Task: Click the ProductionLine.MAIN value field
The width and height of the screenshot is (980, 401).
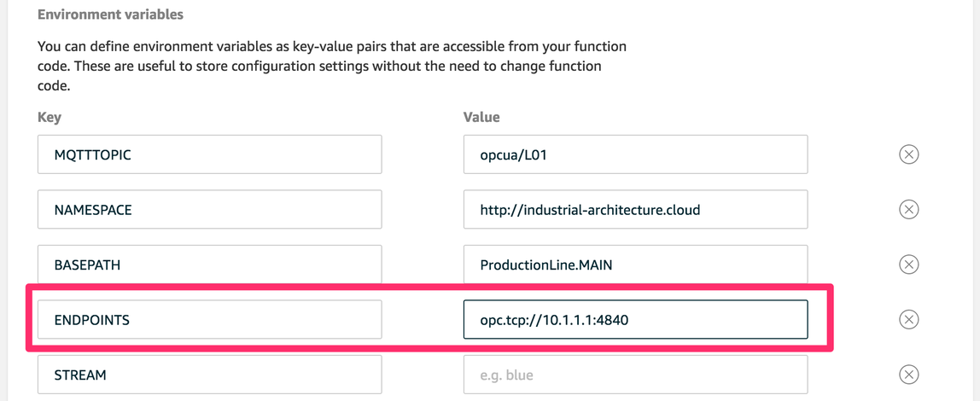Action: pos(635,264)
